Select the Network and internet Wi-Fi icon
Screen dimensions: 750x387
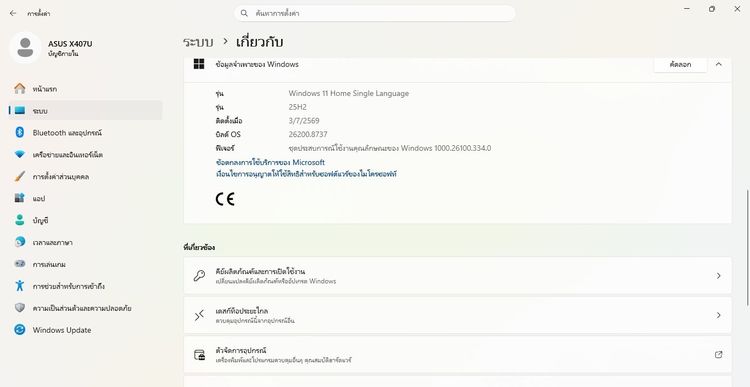[20, 155]
